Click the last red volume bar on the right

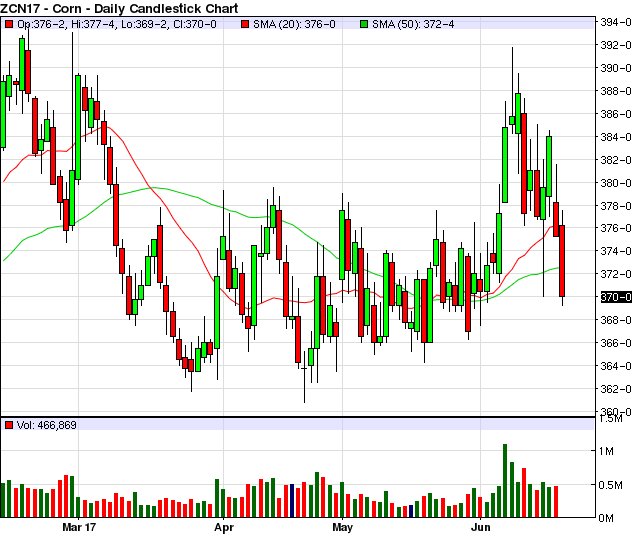pos(556,502)
